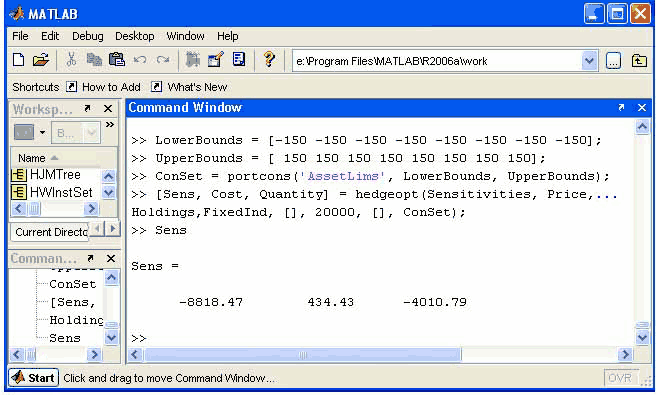Click HJMTree variable icon
Image resolution: width=657 pixels, height=395 pixels.
click(x=18, y=174)
